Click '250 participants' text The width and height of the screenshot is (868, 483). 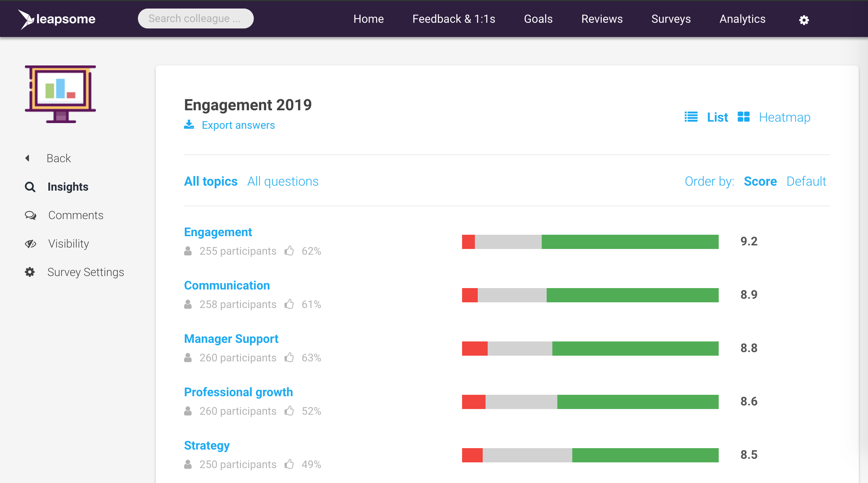tap(238, 465)
